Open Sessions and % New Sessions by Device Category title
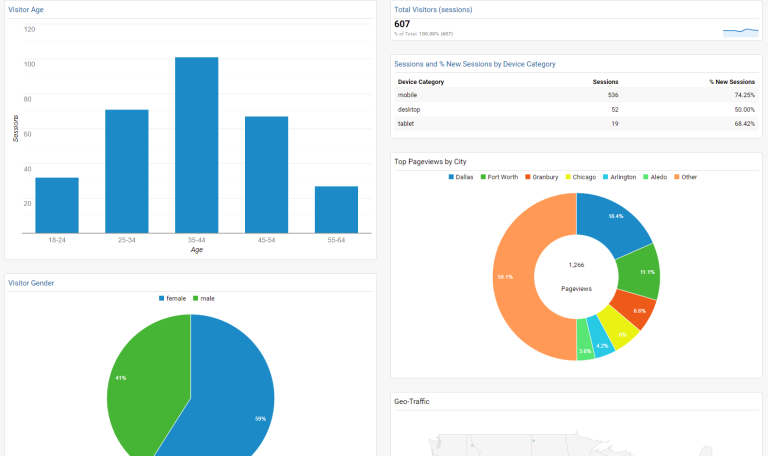 [x=475, y=64]
